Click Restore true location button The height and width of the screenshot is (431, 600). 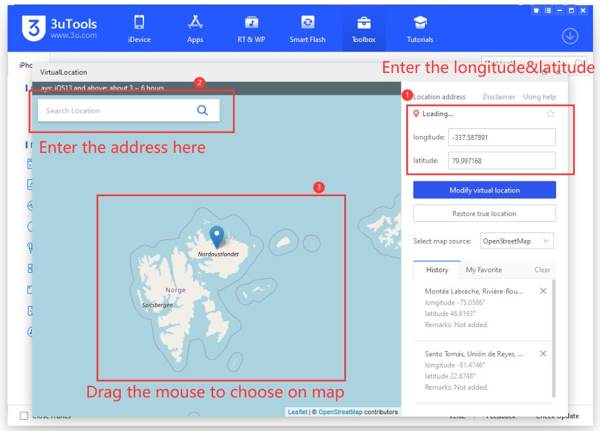tap(484, 213)
